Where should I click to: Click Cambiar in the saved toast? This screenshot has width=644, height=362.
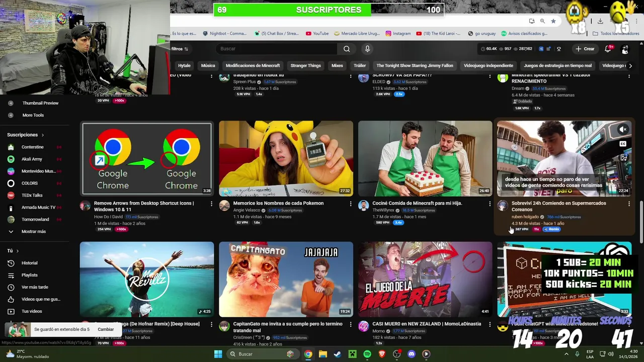click(x=106, y=329)
